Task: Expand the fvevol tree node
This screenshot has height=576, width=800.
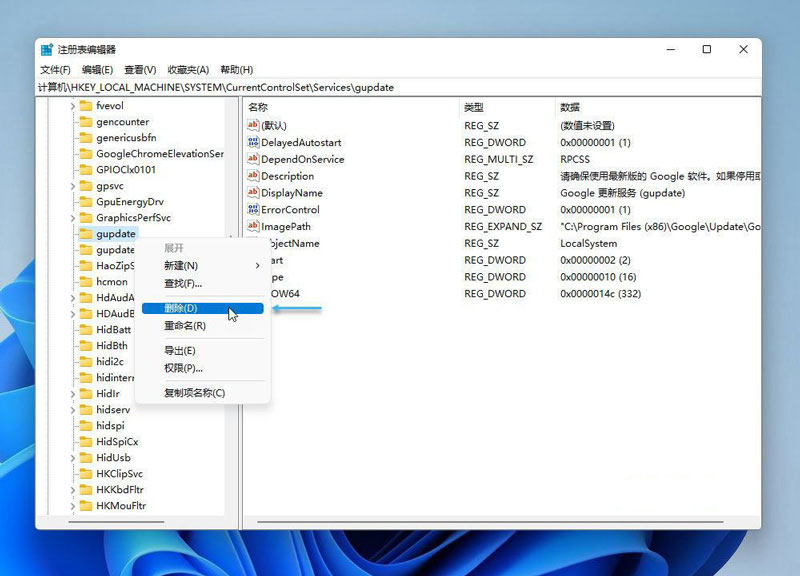Action: tap(73, 106)
